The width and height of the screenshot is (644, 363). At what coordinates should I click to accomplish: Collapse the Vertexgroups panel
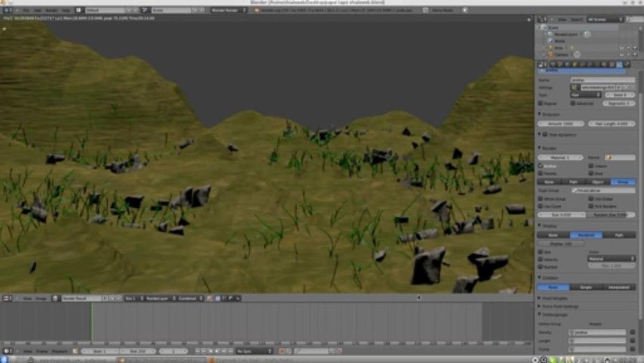click(540, 314)
